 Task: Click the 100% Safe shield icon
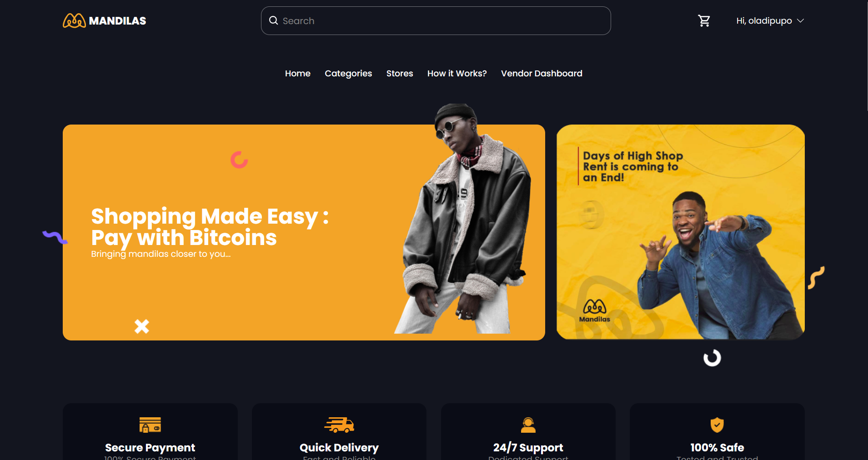(717, 425)
